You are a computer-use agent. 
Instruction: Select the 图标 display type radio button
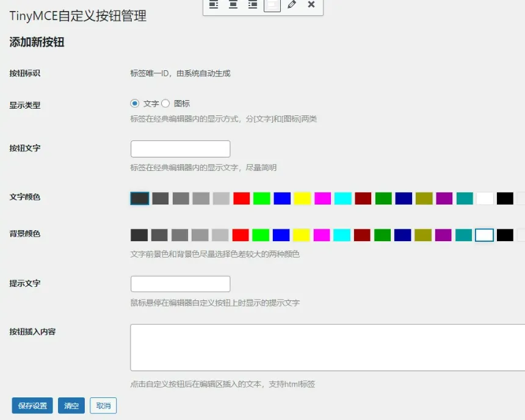coord(165,104)
